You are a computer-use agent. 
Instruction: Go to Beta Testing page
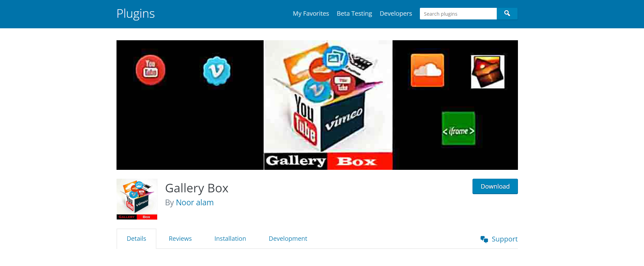pyautogui.click(x=354, y=14)
